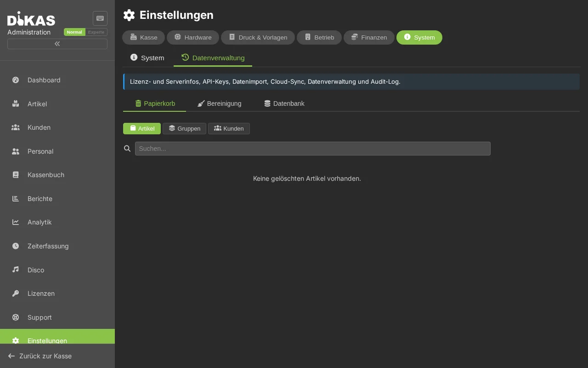Switch to Experte mode
The height and width of the screenshot is (368, 588).
coord(96,32)
